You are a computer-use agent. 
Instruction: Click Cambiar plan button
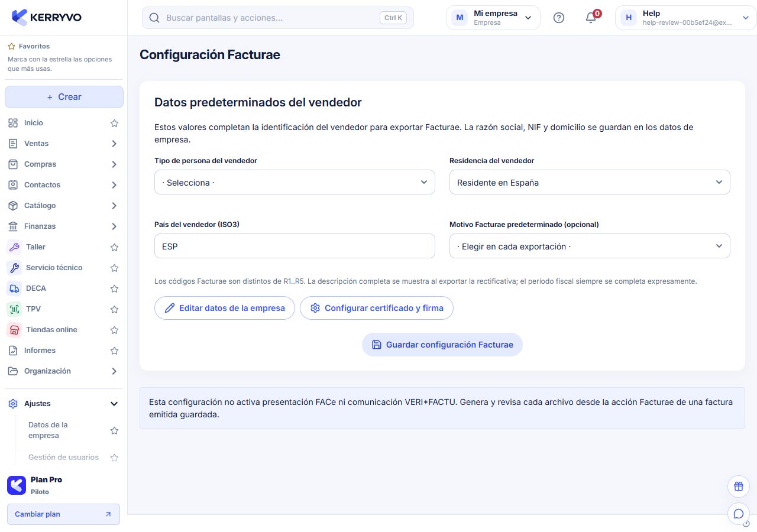point(63,514)
